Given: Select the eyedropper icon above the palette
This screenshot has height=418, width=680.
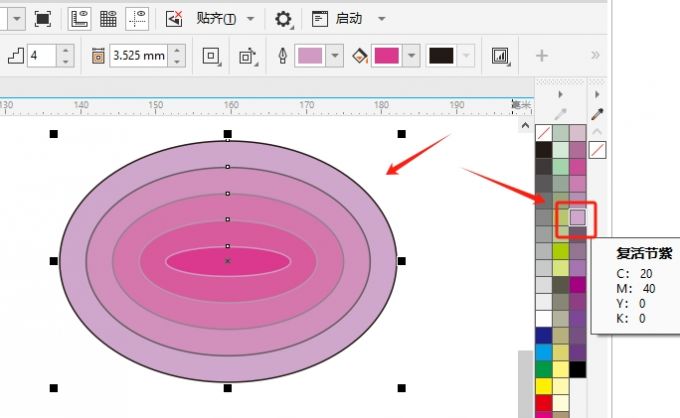Looking at the screenshot, I should point(599,114).
